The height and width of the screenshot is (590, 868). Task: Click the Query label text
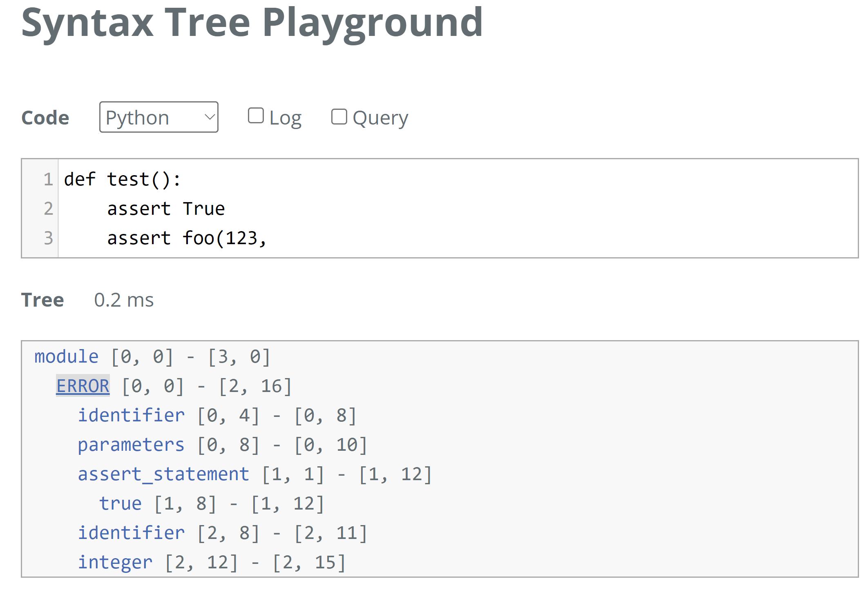(380, 118)
